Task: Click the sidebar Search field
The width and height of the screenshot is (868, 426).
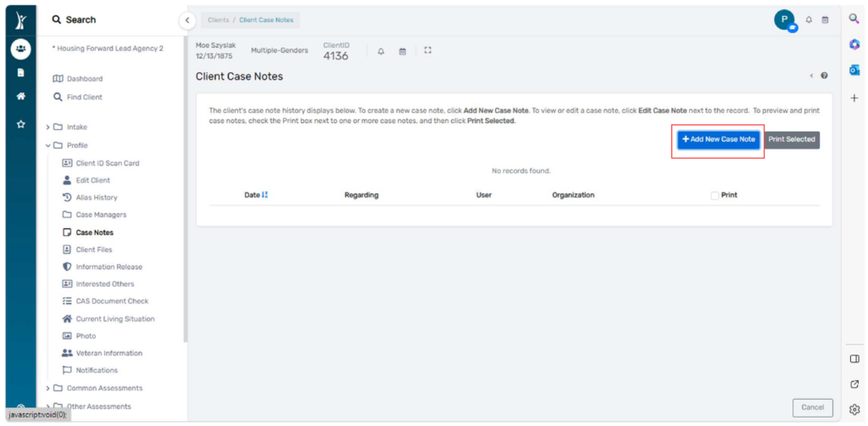Action: click(x=111, y=20)
